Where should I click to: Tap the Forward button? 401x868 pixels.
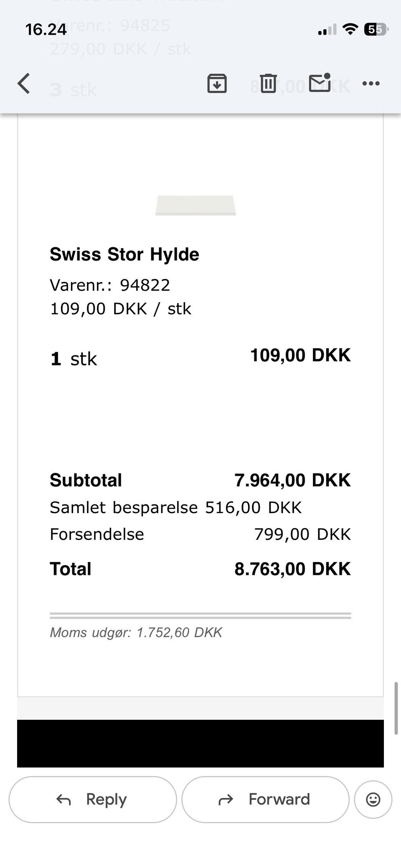(x=265, y=800)
